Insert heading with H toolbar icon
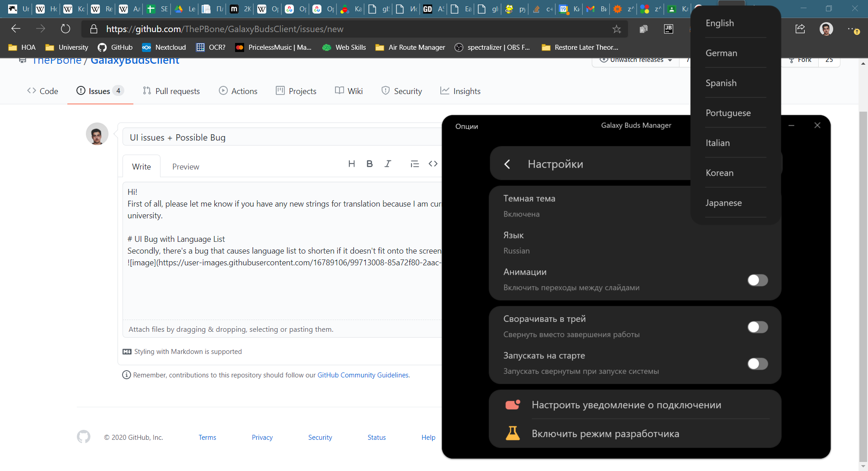 click(x=351, y=164)
